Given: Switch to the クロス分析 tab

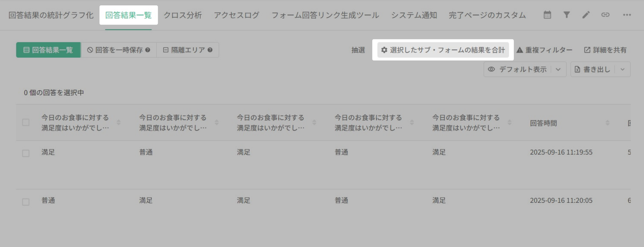Looking at the screenshot, I should tap(182, 15).
